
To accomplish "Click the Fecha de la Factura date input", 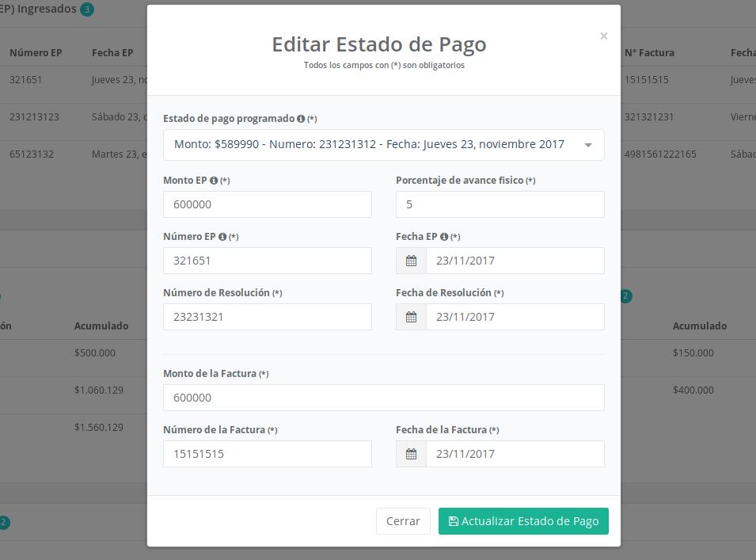I will [515, 454].
